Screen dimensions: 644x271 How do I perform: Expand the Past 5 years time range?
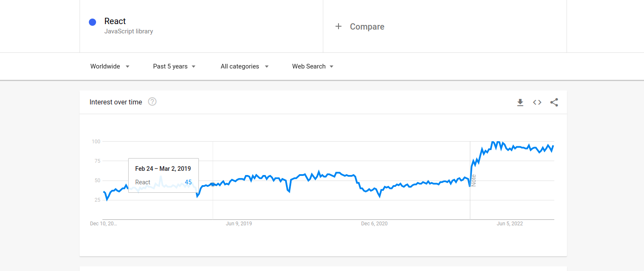[x=174, y=66]
